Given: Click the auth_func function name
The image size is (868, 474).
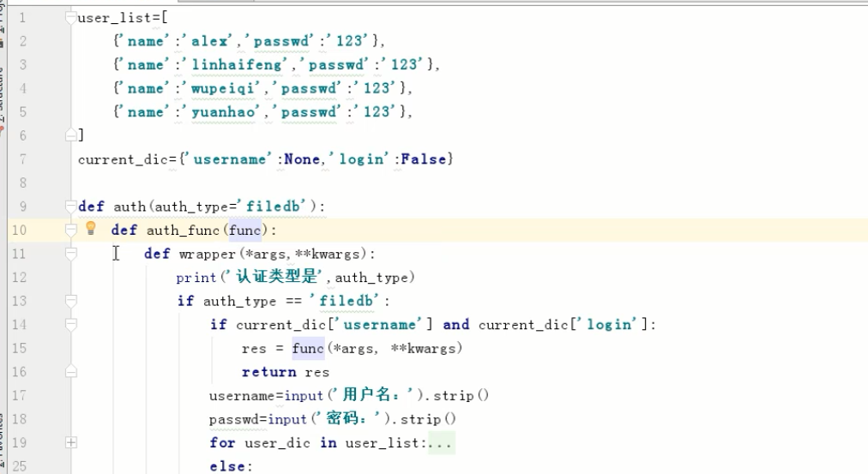Looking at the screenshot, I should [x=183, y=231].
